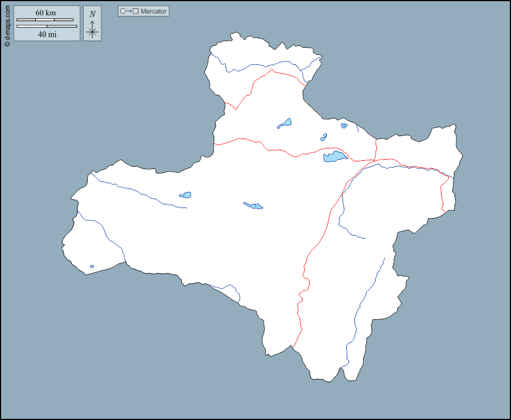Viewport: 511px width, 420px height.
Task: Click the kilometer scale bar
Action: point(45,19)
